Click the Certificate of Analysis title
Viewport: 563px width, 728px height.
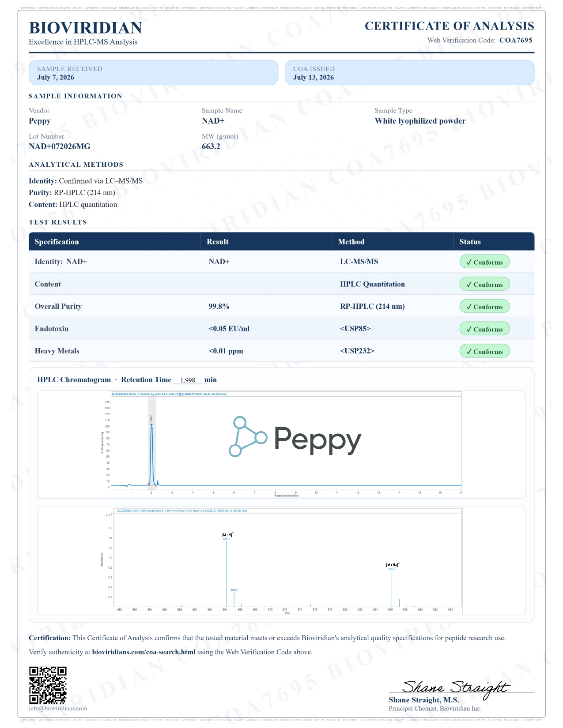tap(449, 26)
